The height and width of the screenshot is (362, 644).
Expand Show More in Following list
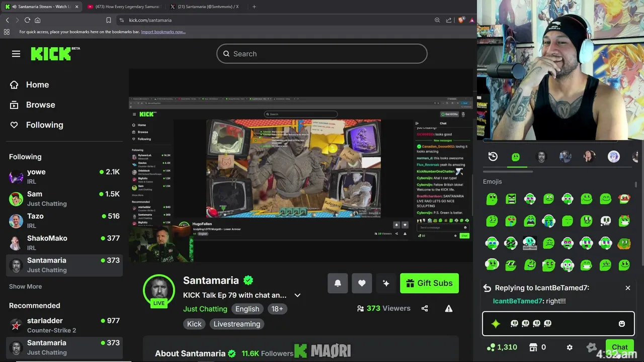click(25, 287)
